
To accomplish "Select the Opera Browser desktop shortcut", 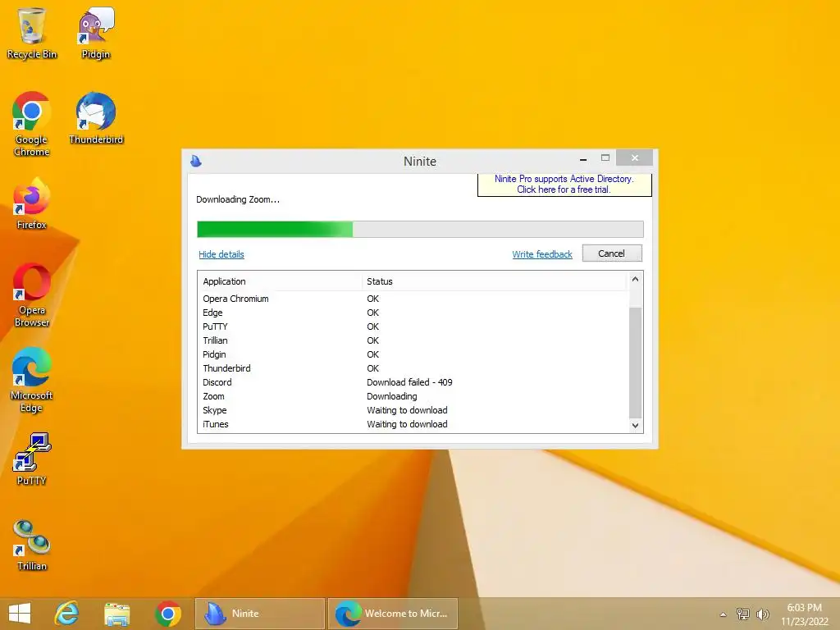I will click(x=32, y=294).
